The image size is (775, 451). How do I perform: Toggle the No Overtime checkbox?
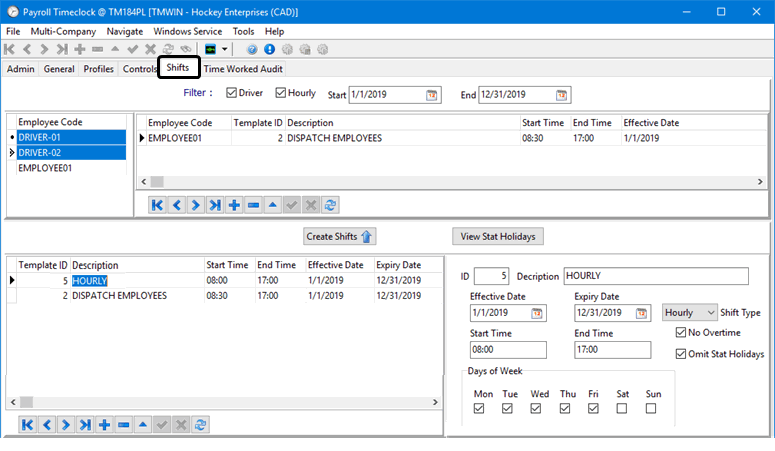click(x=681, y=333)
